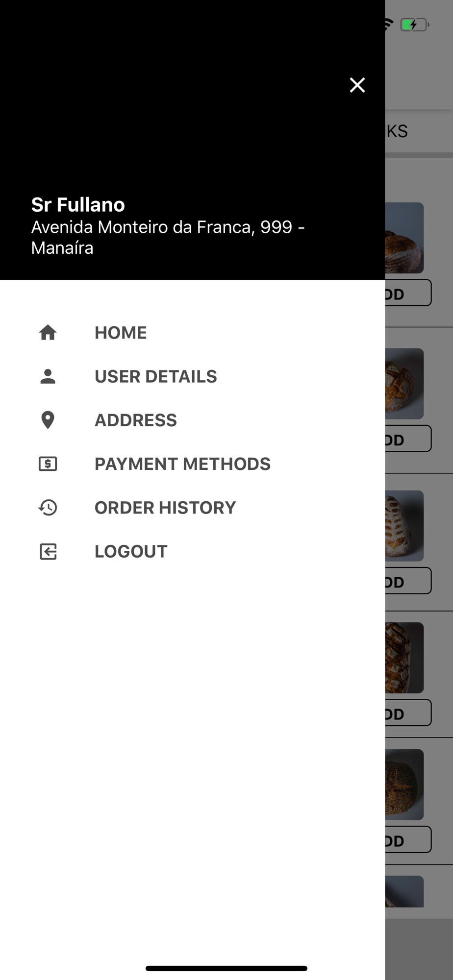
Task: Tap the ADD button under the second bread
Action: [x=408, y=439]
